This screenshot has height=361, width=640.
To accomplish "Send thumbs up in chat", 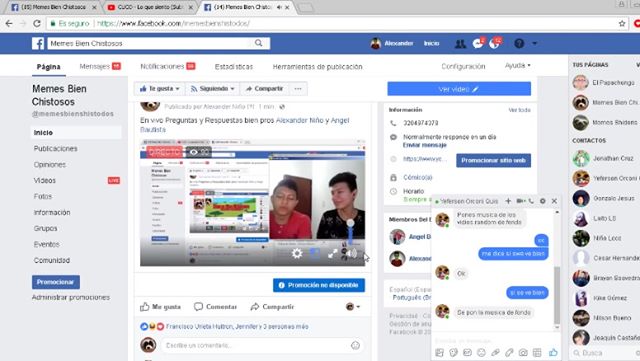I will 553,352.
